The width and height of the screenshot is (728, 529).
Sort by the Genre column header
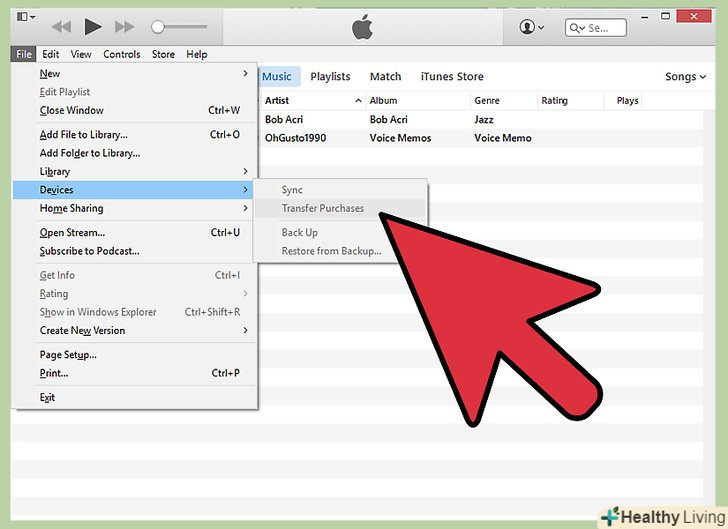(x=503, y=101)
